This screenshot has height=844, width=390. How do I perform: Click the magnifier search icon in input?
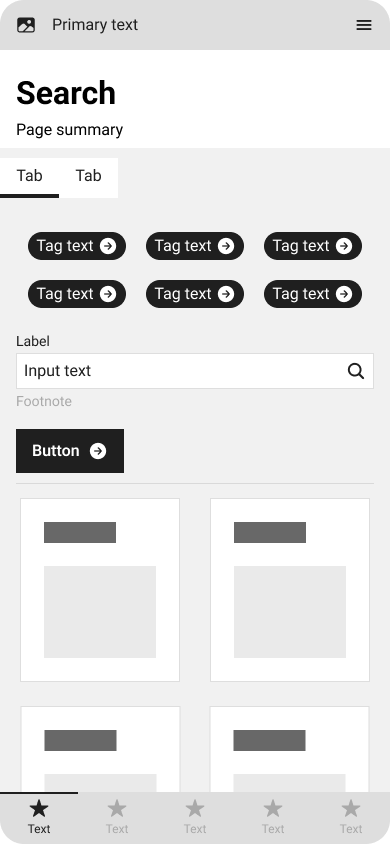[x=356, y=371]
